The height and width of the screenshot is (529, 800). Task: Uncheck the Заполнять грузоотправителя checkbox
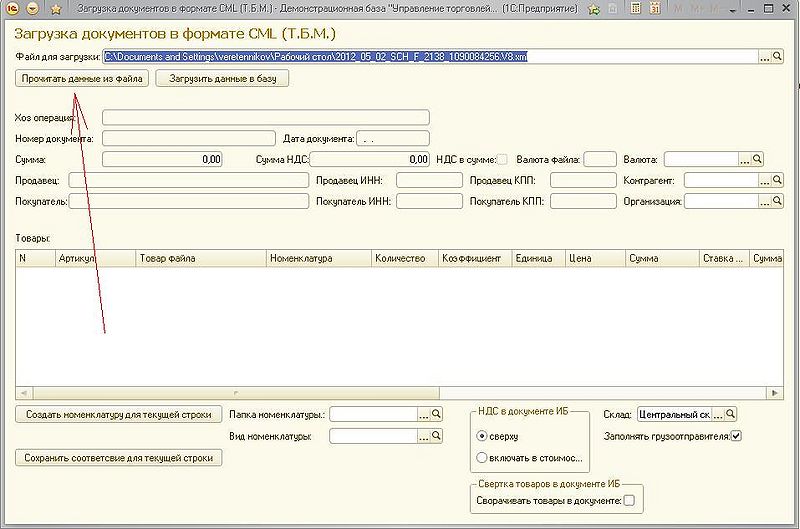point(736,436)
